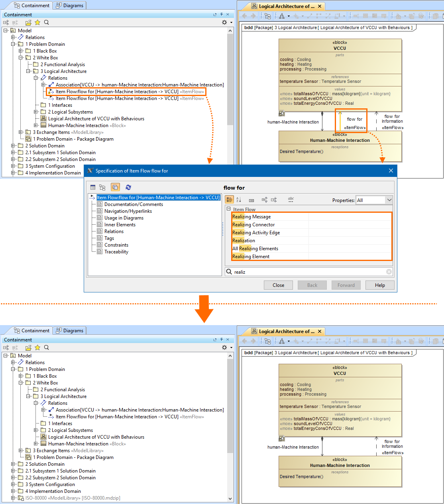Click the expand tree icon in the upper Containment toolbar
Image resolution: width=444 pixels, height=504 pixels.
(x=6, y=23)
